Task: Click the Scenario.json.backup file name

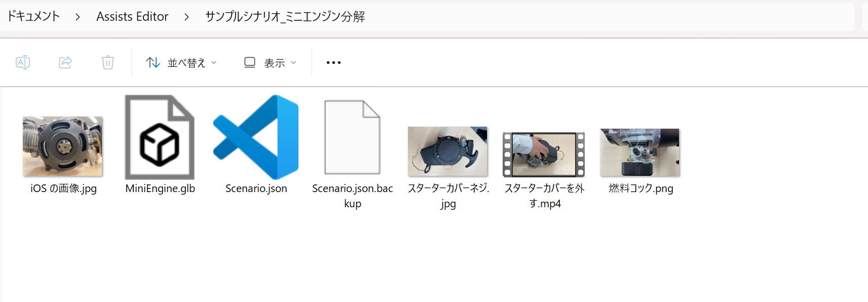Action: [353, 196]
